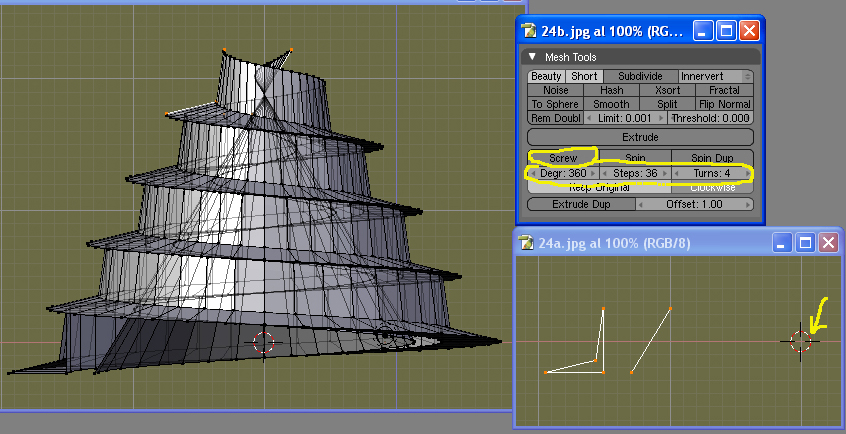Toggle the Clockwise option
Screen dimensions: 846x434
pyautogui.click(x=712, y=187)
